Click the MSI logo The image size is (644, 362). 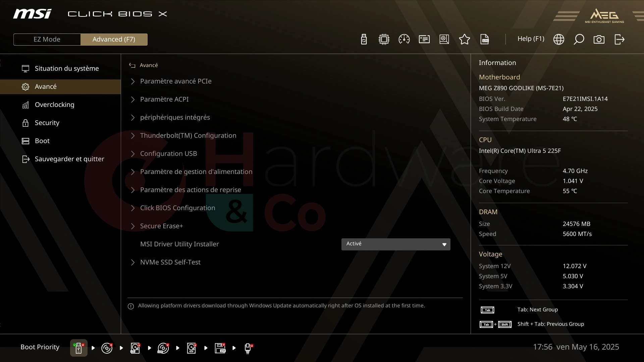[x=32, y=14]
